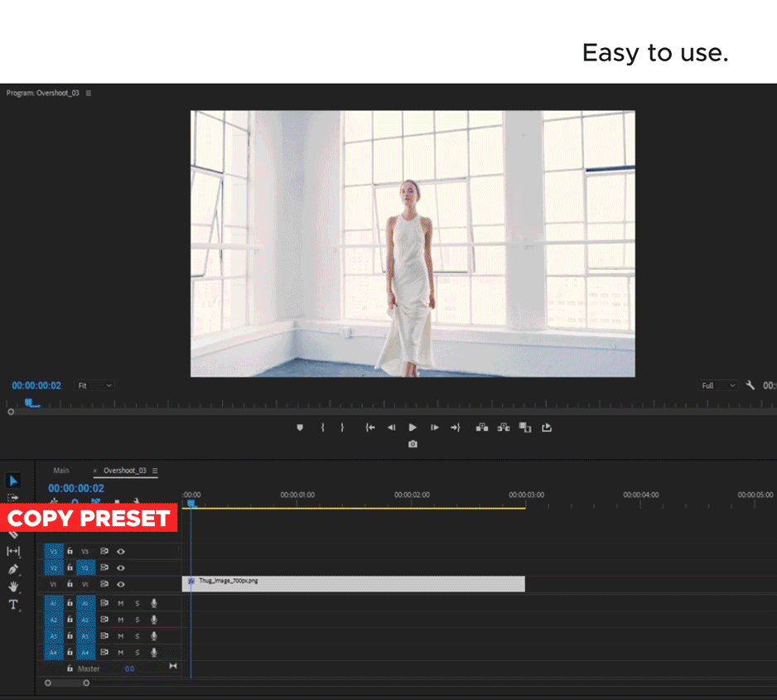Toggle V3 sync lock icon
Viewport: 777px width, 700px height.
pos(104,551)
